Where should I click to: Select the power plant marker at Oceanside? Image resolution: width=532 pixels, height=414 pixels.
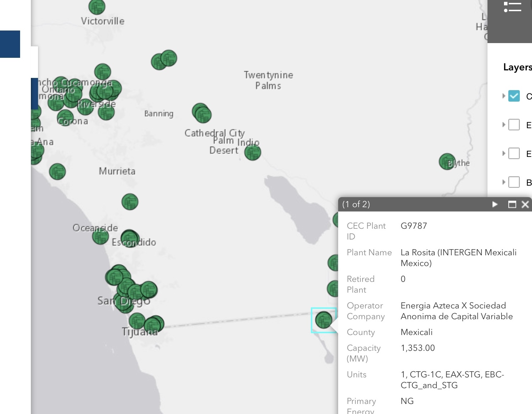[x=101, y=236]
